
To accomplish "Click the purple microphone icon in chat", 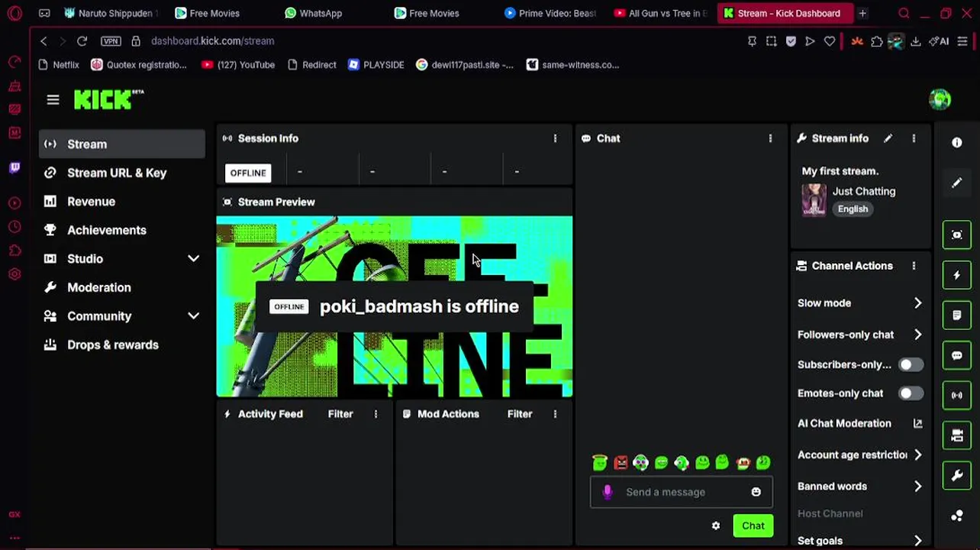I will pos(608,492).
